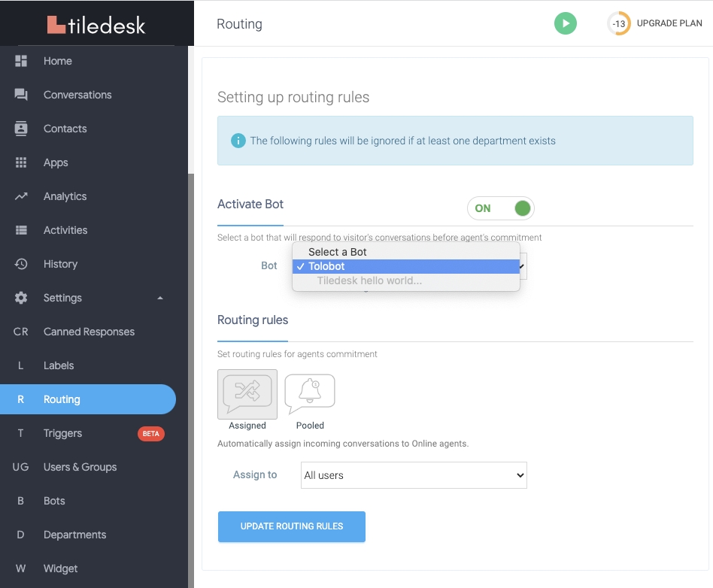Click the green play button in header
This screenshot has width=713, height=588.
tap(565, 23)
